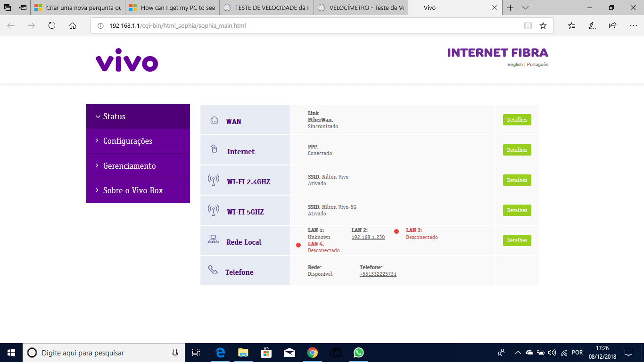The image size is (644, 362).
Task: Switch to the Criar uma nova pergunta tab
Action: coord(78,8)
